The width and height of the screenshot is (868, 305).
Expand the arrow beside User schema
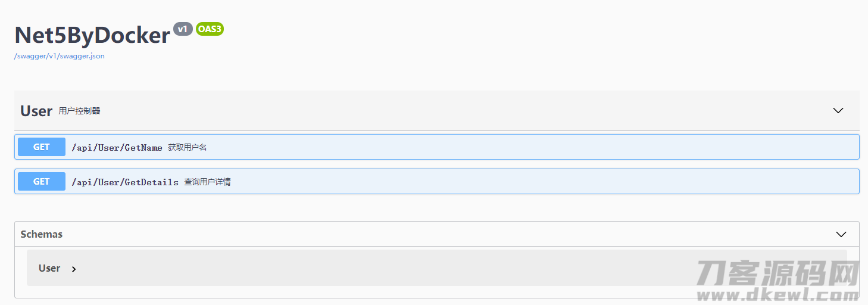point(74,269)
